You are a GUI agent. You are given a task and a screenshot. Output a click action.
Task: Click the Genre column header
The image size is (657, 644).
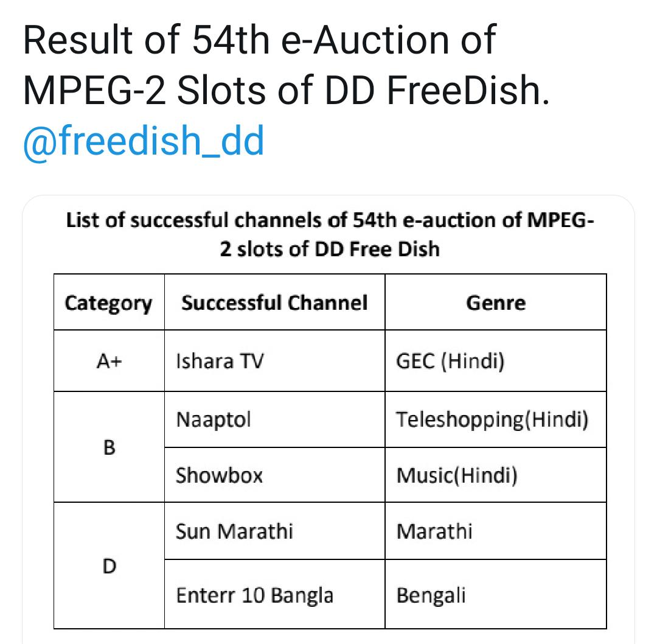[x=496, y=303]
